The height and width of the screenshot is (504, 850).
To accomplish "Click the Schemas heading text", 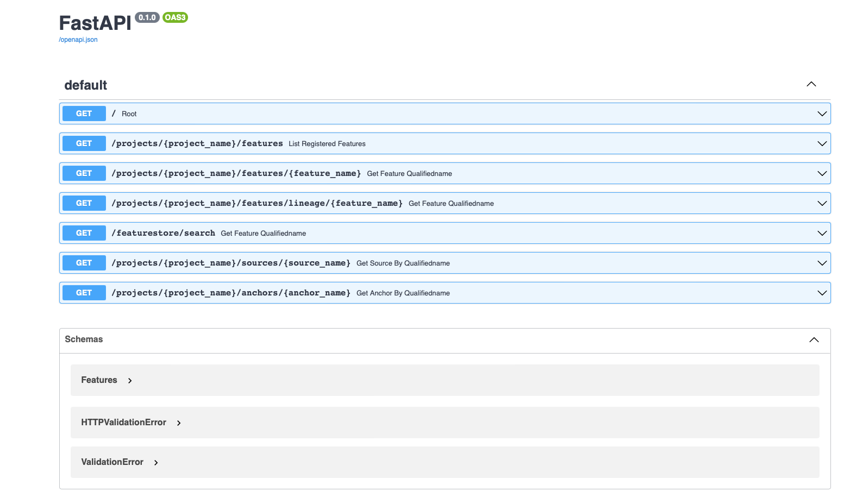I will pos(84,339).
